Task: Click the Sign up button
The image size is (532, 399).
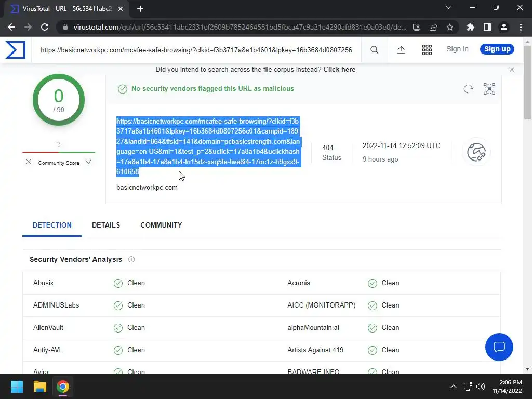Action: click(497, 49)
